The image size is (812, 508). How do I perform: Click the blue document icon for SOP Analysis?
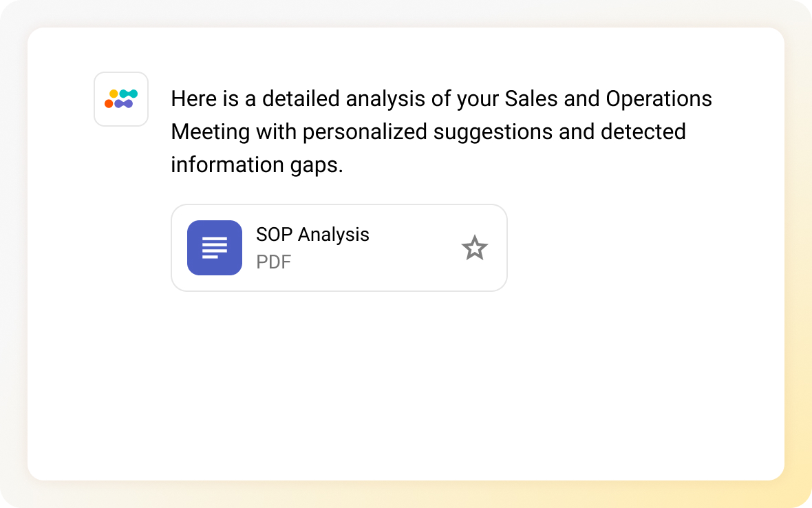[215, 248]
